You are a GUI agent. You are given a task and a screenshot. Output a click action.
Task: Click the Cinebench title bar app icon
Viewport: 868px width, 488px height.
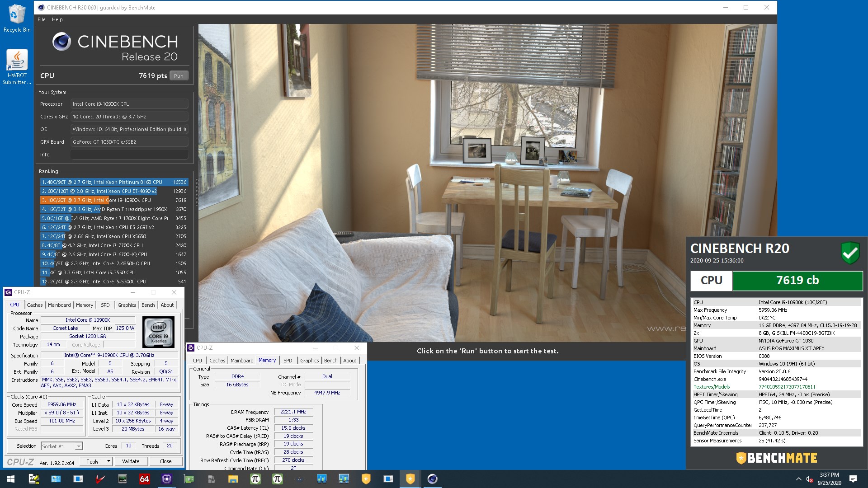coord(41,7)
